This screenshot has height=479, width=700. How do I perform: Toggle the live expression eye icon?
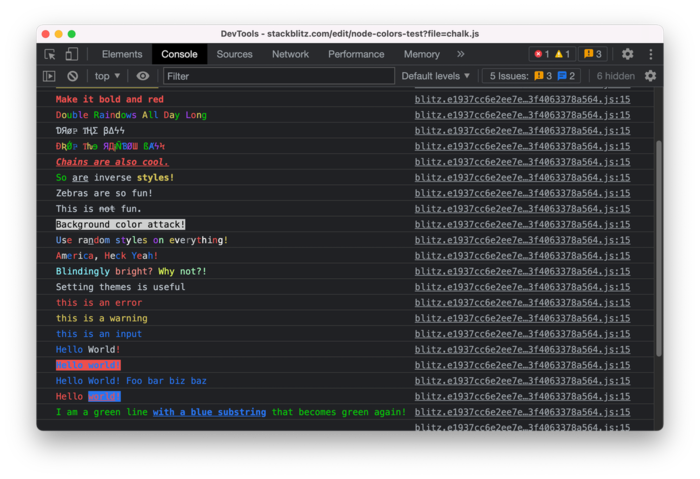(143, 76)
